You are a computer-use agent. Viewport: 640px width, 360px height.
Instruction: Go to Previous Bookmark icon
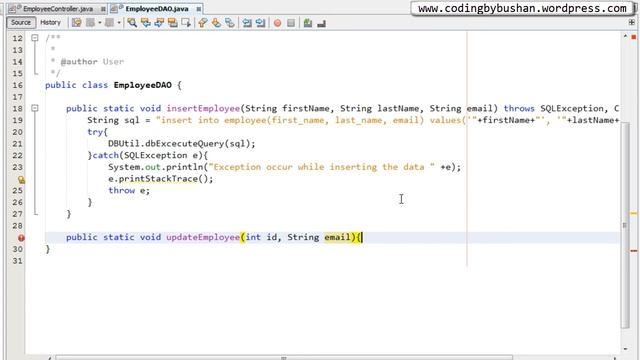coord(202,23)
